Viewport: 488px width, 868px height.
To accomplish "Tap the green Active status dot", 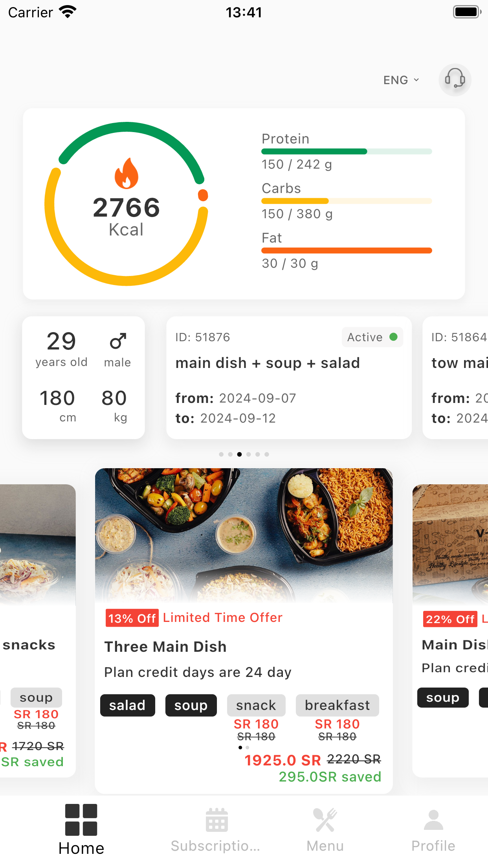I will [x=393, y=337].
